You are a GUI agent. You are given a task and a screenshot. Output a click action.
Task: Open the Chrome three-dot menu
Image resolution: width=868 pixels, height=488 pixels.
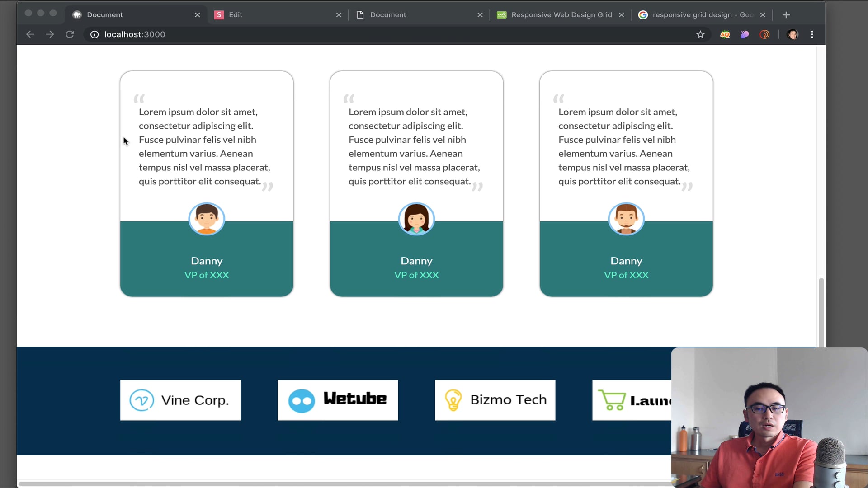(812, 34)
